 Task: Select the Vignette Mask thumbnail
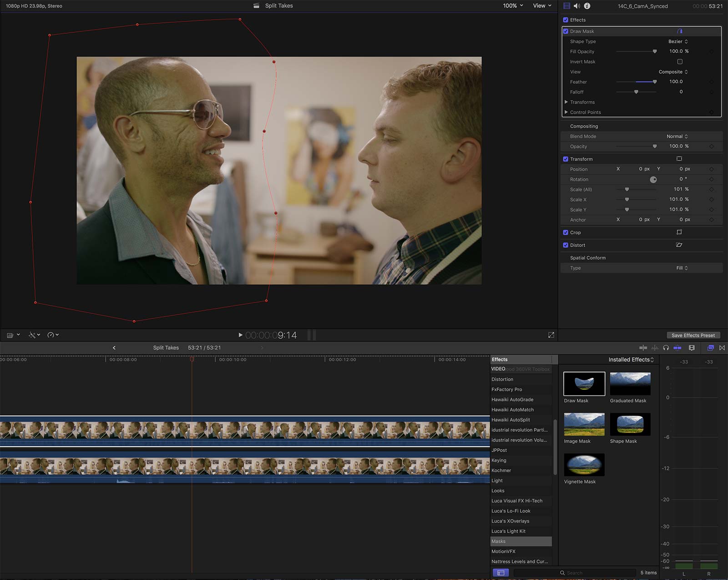584,464
